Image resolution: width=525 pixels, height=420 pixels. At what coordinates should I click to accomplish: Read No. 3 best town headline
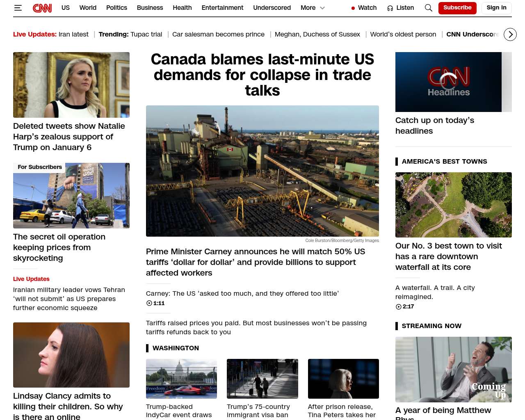point(449,256)
